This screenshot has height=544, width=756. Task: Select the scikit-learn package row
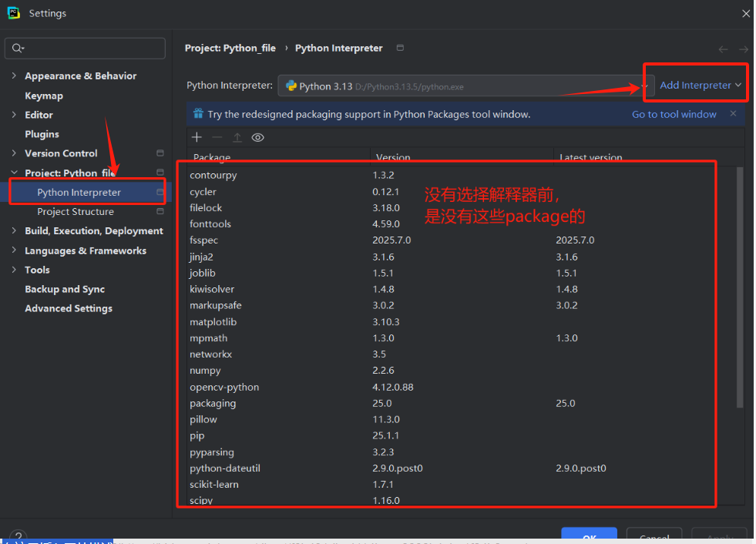[462, 484]
